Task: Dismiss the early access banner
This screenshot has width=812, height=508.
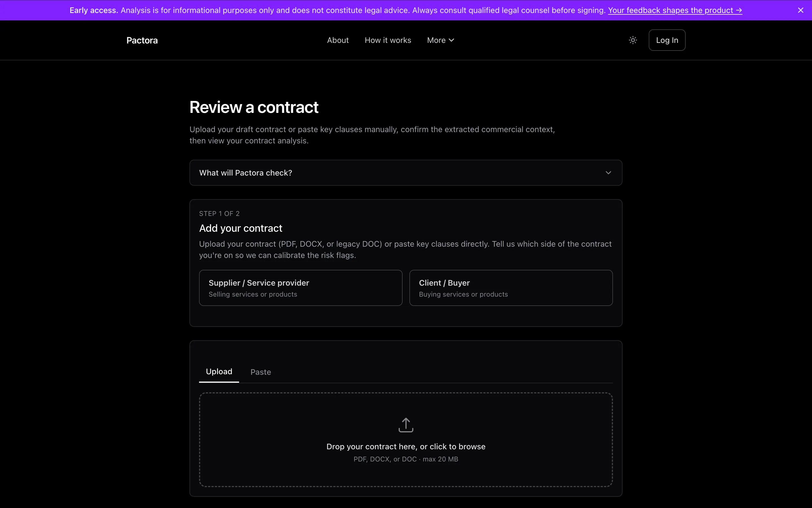Action: (x=801, y=10)
